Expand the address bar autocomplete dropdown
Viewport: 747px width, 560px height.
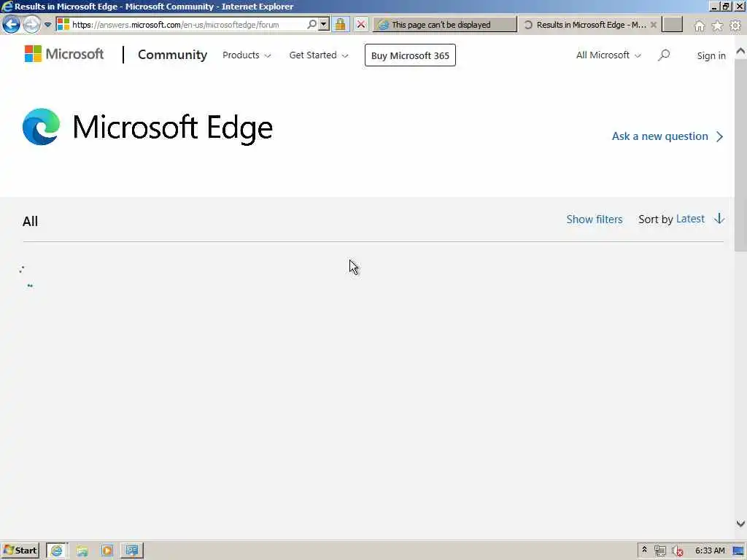point(323,24)
